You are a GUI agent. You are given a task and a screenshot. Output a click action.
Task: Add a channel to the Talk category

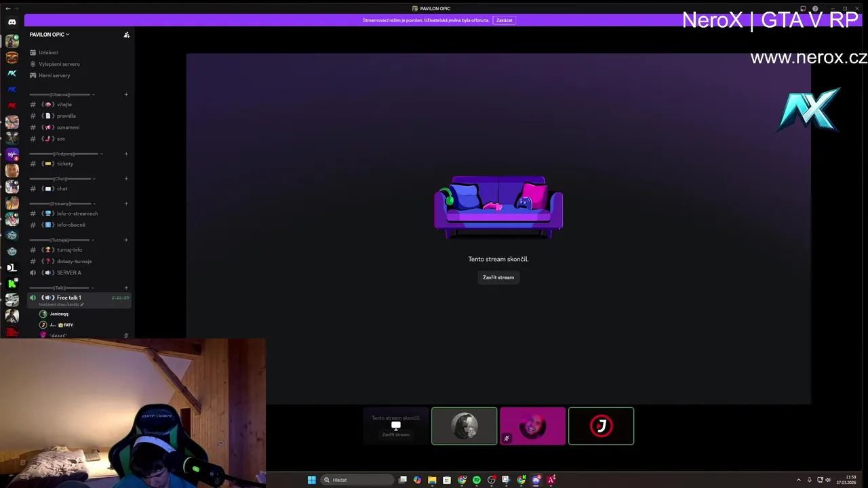click(126, 288)
